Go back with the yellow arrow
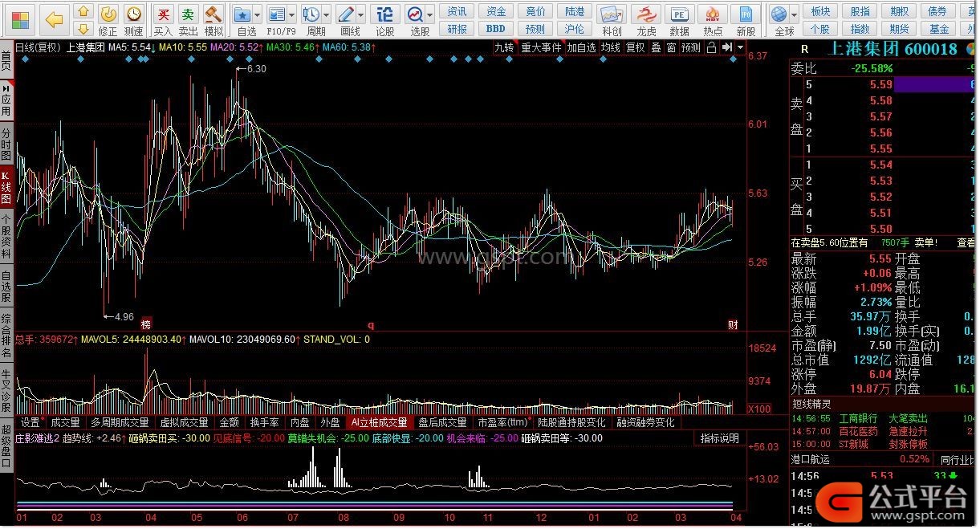The image size is (980, 529). coord(54,18)
